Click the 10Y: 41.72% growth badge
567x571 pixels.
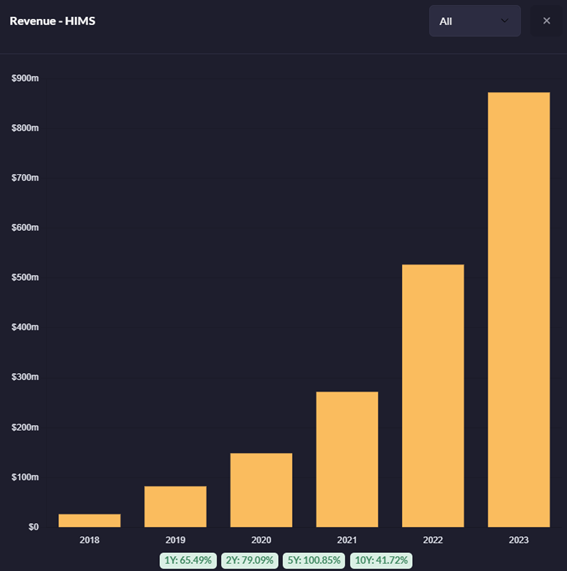click(381, 560)
